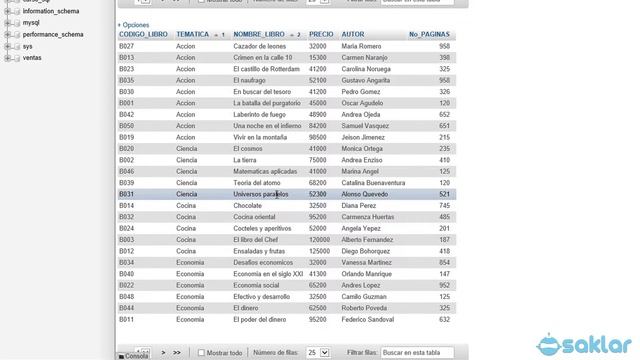Go to next page with bottom > button
Viewport: 640px width, 360px height.
coord(163,353)
